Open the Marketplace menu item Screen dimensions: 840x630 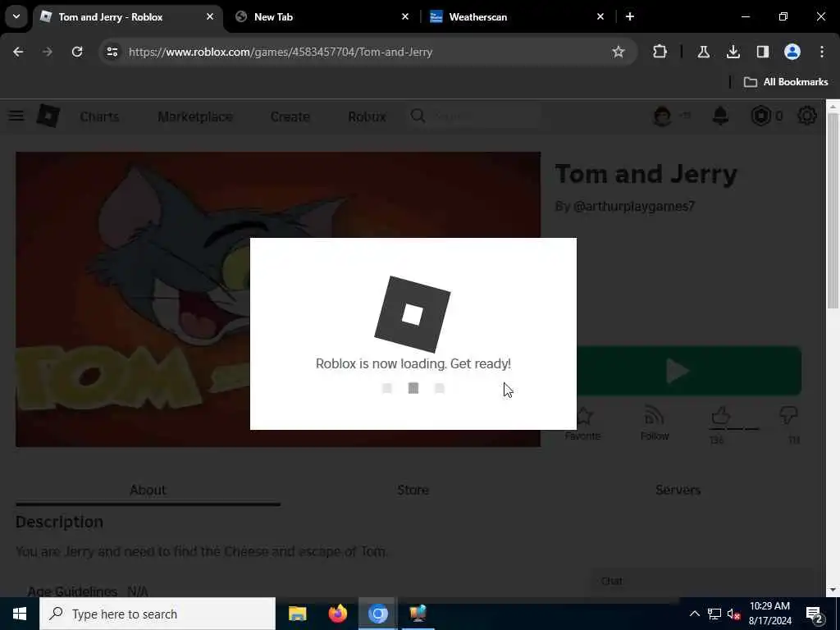coord(195,116)
